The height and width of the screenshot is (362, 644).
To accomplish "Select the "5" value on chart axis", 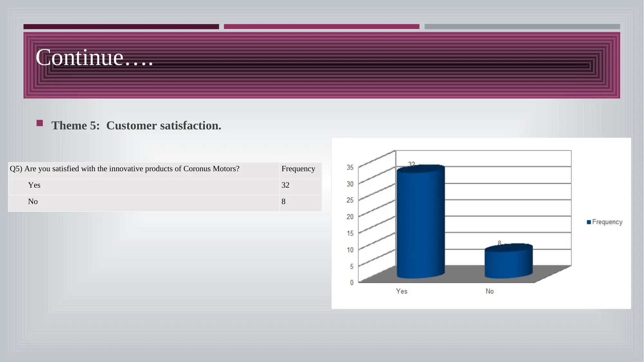I will (352, 266).
